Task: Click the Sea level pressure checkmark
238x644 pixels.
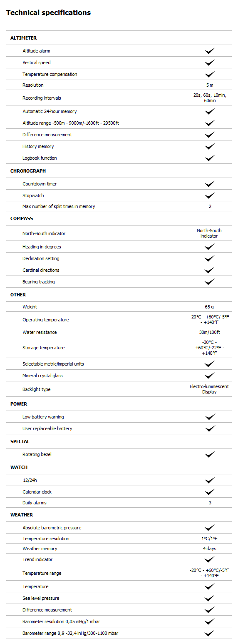Action: (x=210, y=598)
